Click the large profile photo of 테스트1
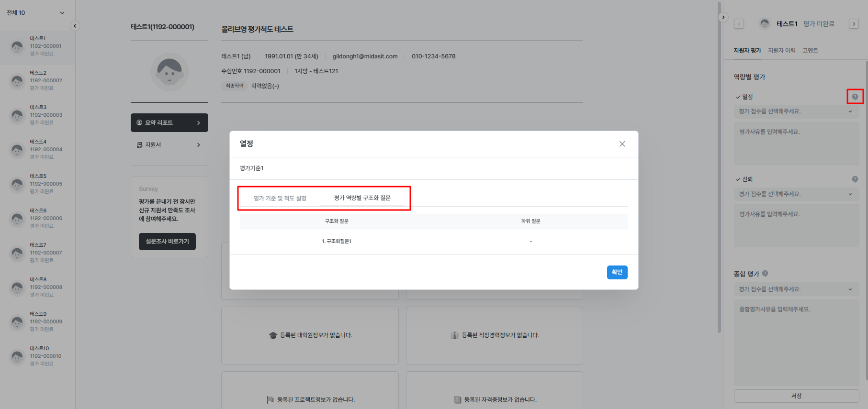Viewport: 868px width, 409px height. [169, 72]
